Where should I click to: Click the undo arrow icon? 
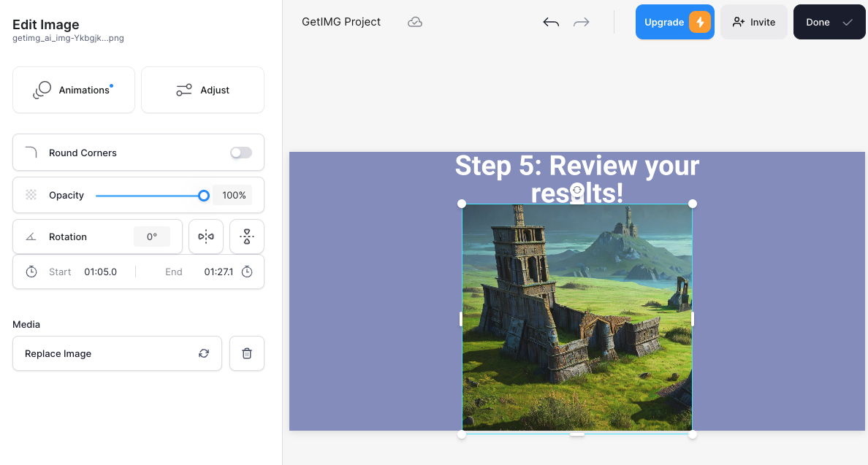[x=551, y=22]
